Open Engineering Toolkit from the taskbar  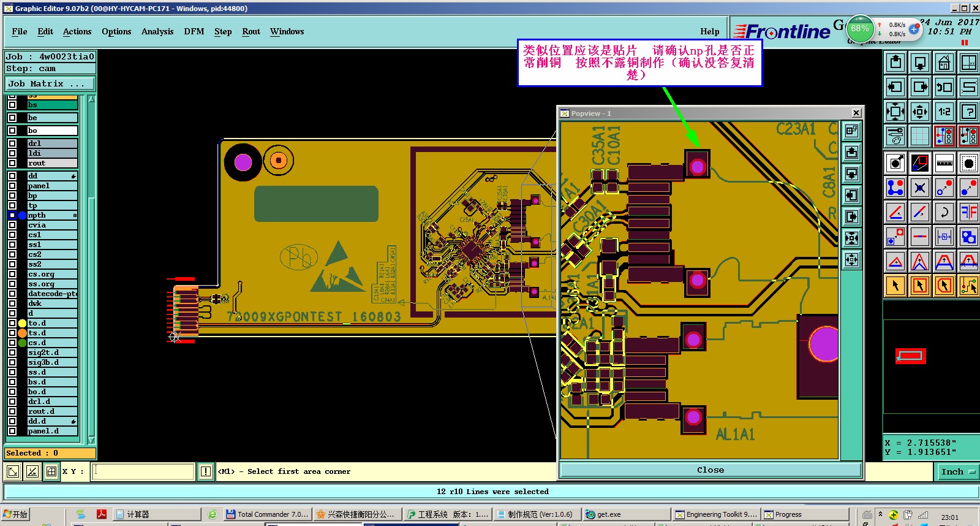tap(717, 514)
